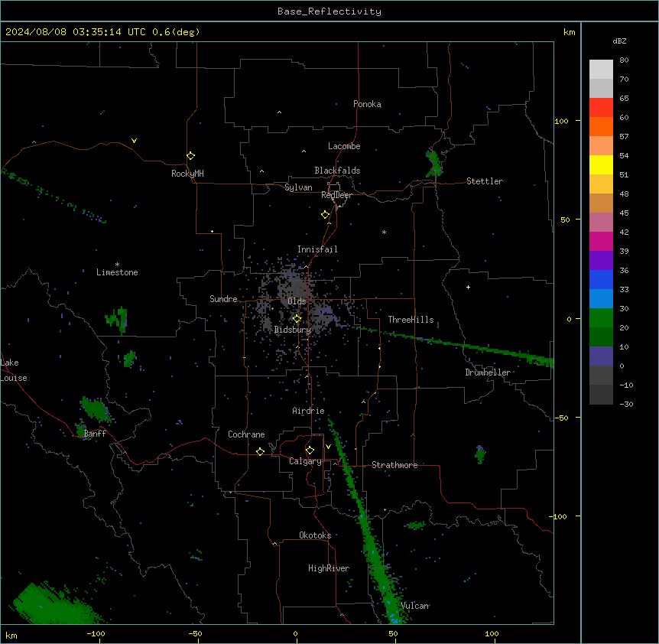Click the 100 km tick on right axis
This screenshot has height=644, width=659.
click(x=561, y=121)
